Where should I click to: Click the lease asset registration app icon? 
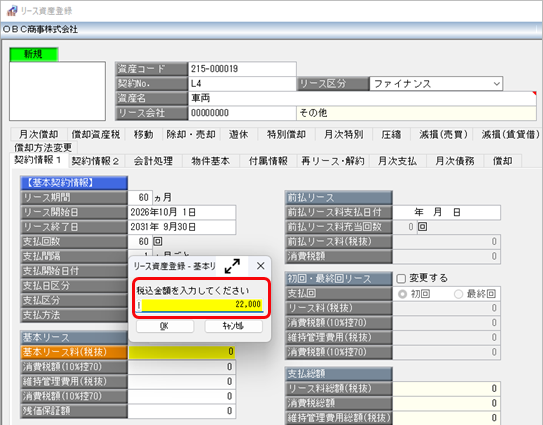(x=12, y=11)
